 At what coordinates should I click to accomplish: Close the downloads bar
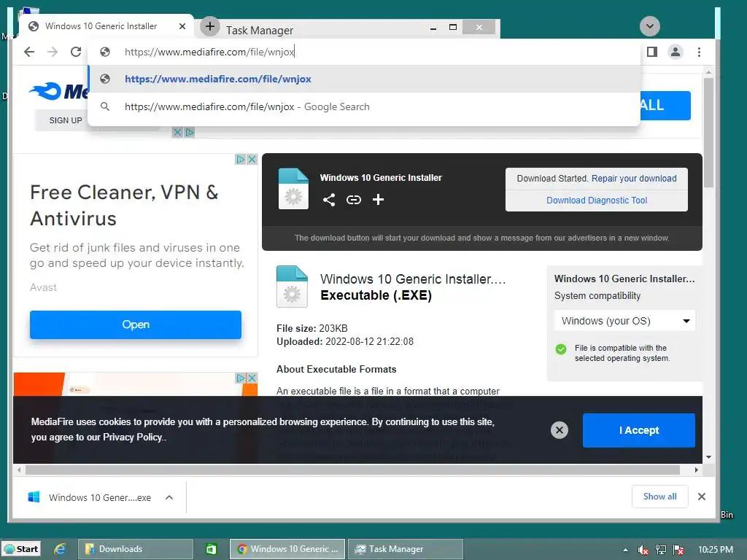coord(702,497)
